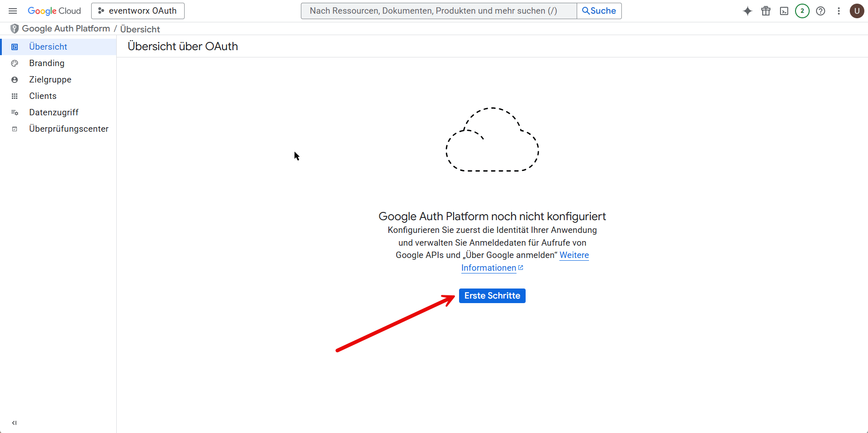Viewport: 868px width, 433px height.
Task: Open the eventworx OAuth project picker
Action: [x=138, y=11]
